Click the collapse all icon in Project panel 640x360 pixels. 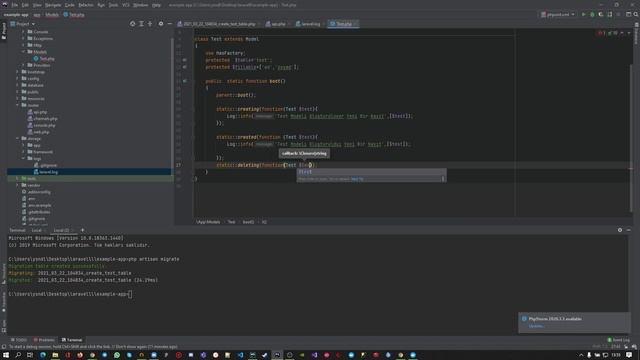(150, 24)
